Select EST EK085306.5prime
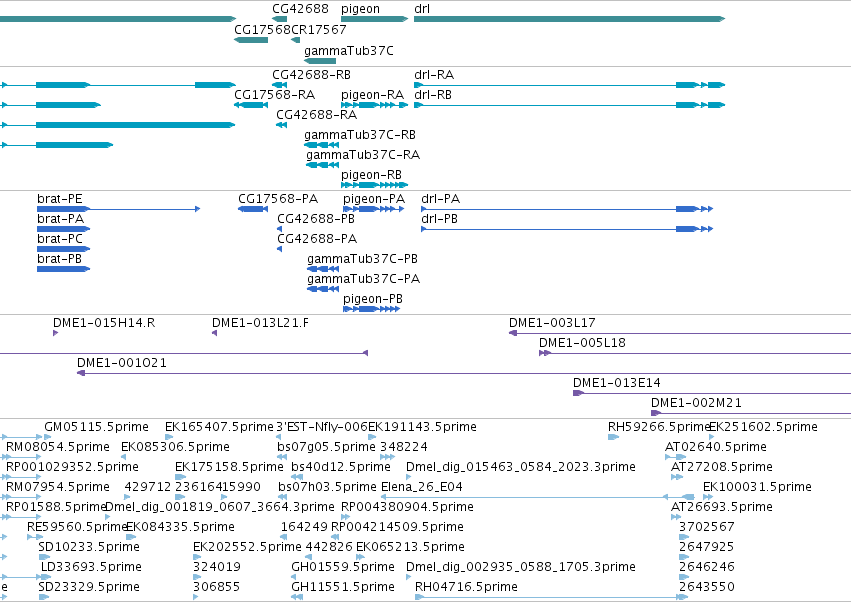 175,447
